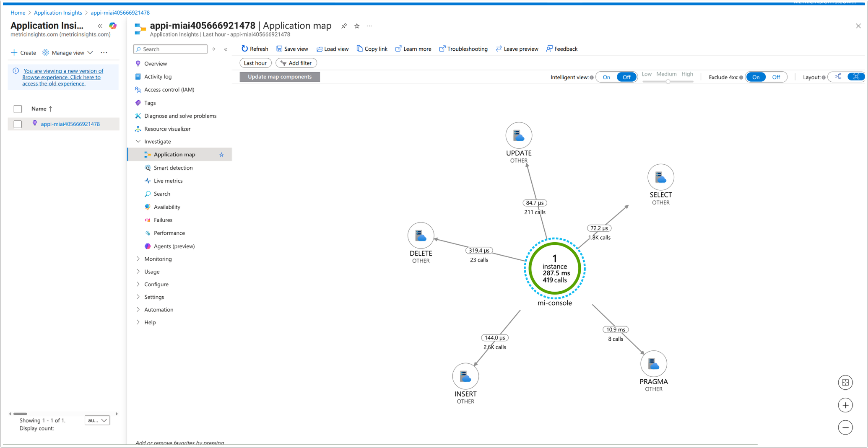Click the Refresh icon in the toolbar
Screen dimensions: 868x448
pos(245,49)
